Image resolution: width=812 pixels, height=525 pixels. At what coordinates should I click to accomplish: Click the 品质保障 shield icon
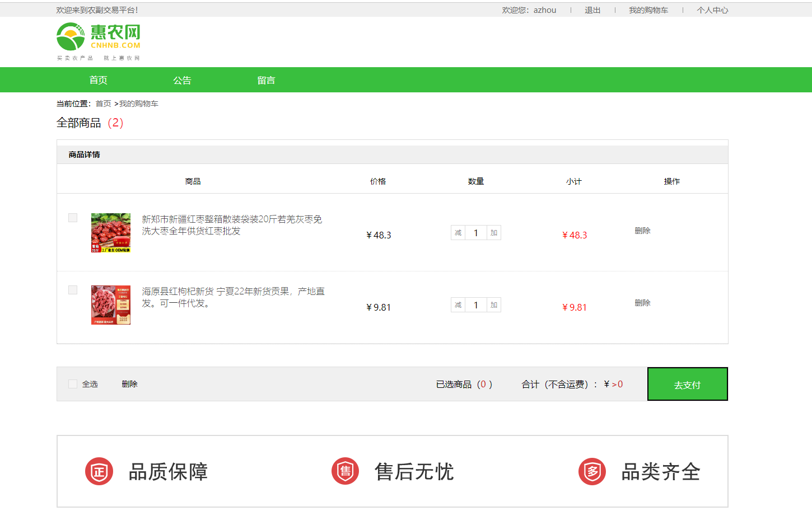point(99,471)
